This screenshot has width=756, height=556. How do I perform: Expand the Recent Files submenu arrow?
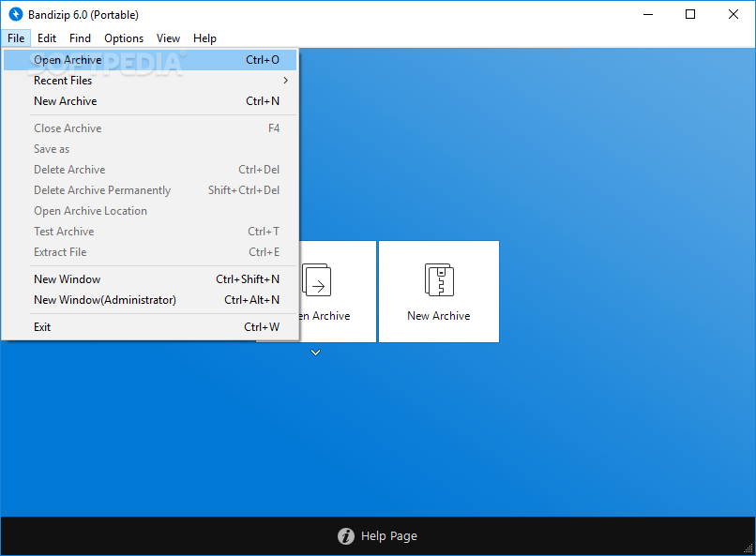[285, 81]
